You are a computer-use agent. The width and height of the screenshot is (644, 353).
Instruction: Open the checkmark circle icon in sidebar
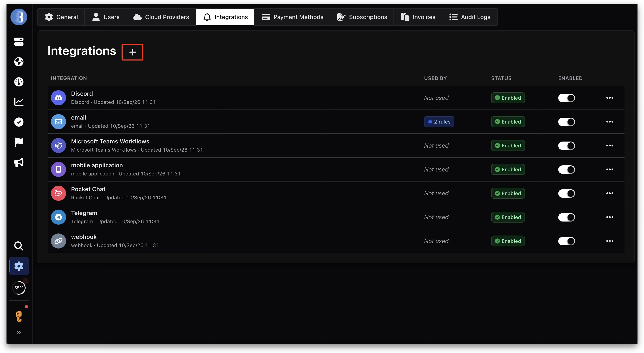(x=19, y=122)
